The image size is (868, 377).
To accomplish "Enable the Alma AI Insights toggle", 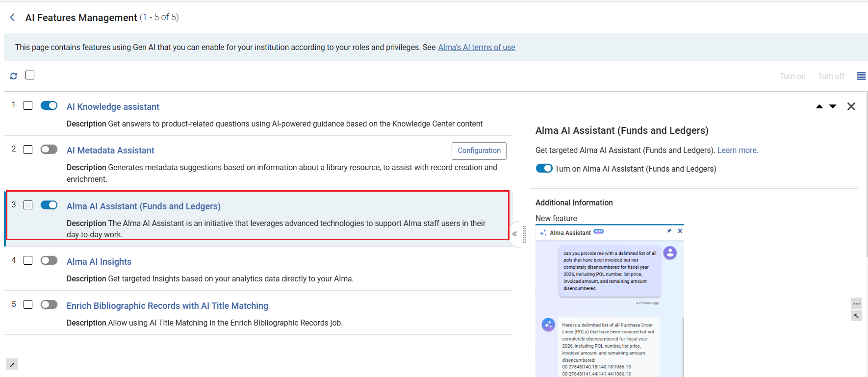I will [x=49, y=260].
